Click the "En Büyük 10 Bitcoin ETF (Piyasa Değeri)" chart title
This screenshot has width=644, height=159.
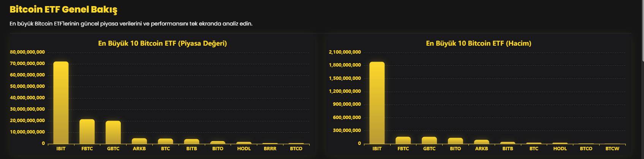point(162,43)
